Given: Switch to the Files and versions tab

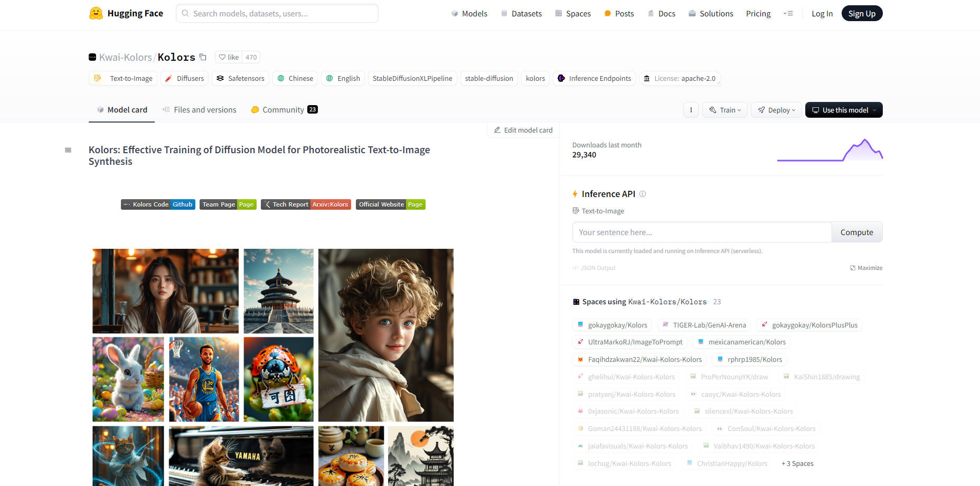Looking at the screenshot, I should [205, 109].
